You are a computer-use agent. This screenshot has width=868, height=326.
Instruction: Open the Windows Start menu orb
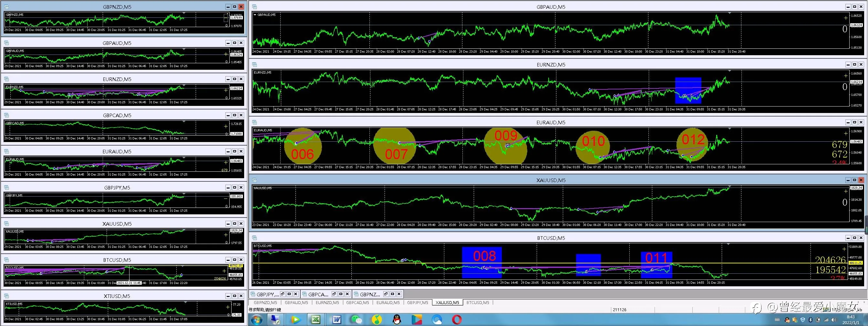click(x=256, y=320)
